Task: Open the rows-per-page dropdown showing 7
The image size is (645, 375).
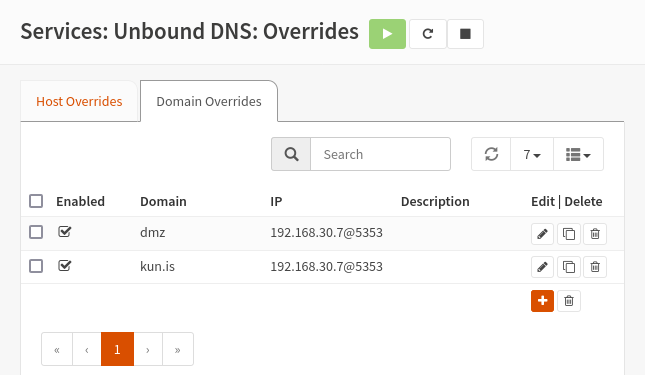Action: [532, 154]
